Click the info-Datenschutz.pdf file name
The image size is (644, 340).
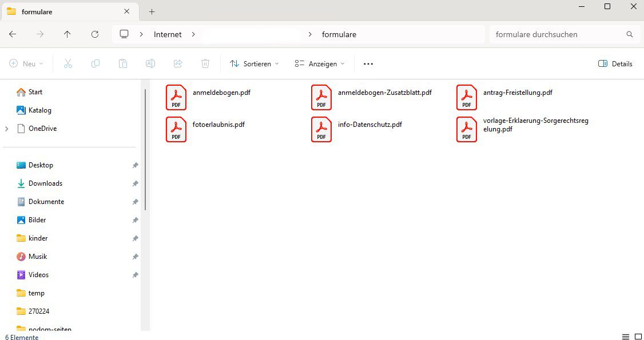coord(369,125)
